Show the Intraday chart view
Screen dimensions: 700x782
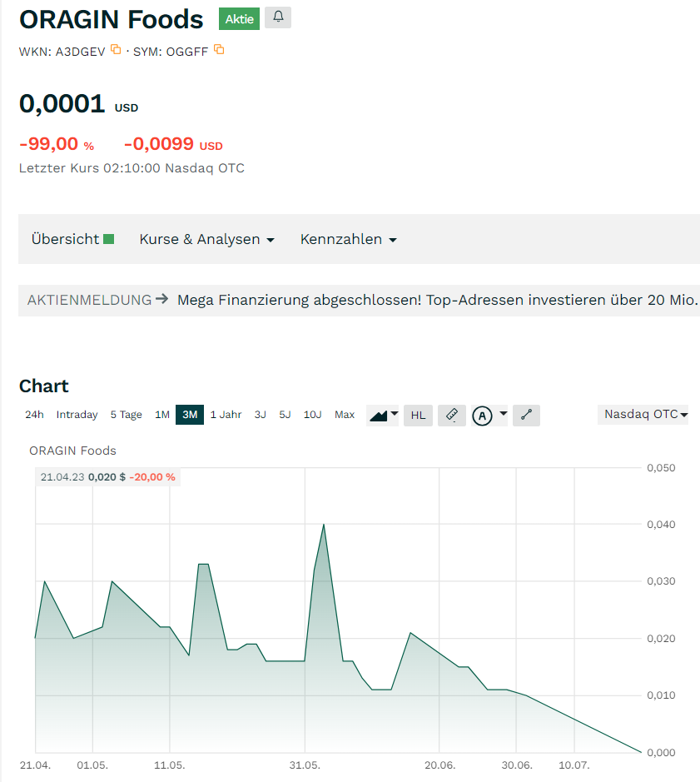pos(77,415)
